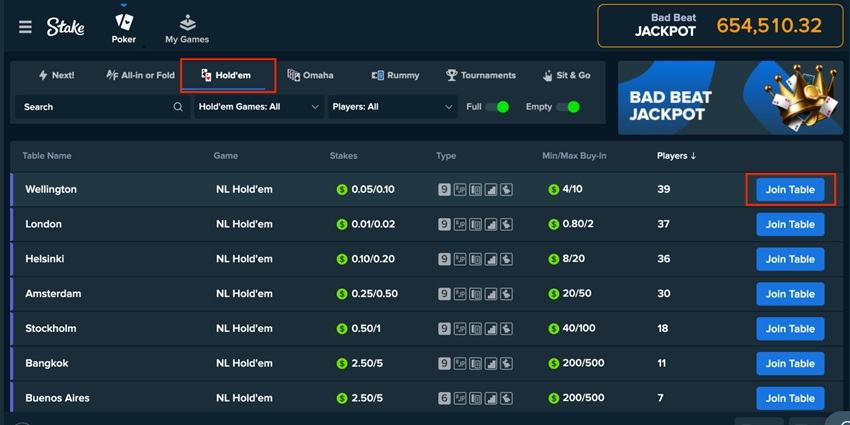This screenshot has height=425, width=850.
Task: Toggle the Empty tables switch
Action: (x=568, y=107)
